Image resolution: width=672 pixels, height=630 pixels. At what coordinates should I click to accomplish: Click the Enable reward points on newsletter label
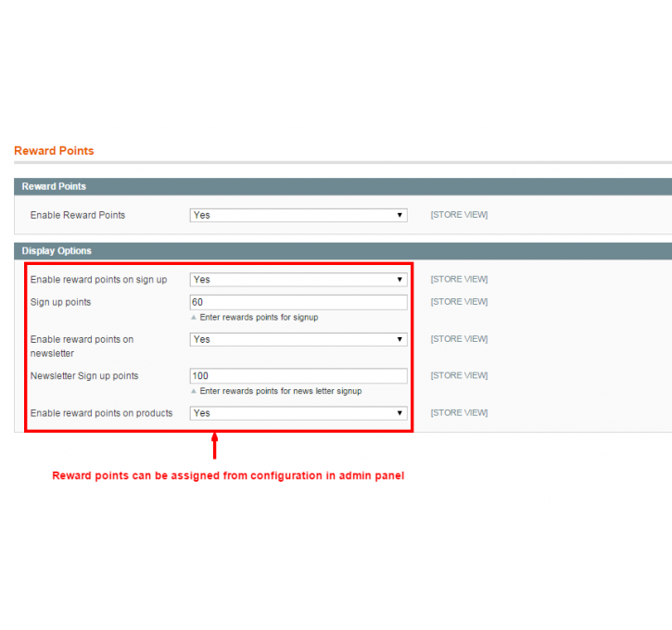pyautogui.click(x=82, y=346)
